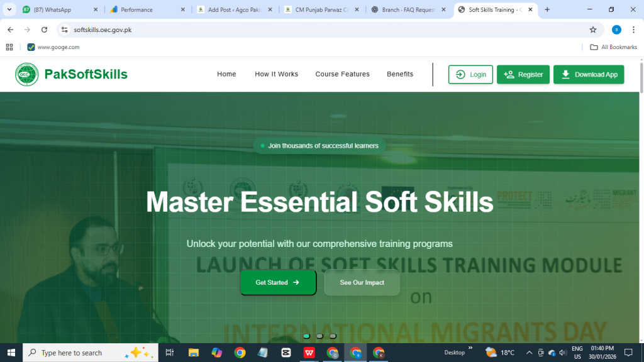Launch CapCut from the taskbar
The image size is (644, 362).
coord(286,352)
